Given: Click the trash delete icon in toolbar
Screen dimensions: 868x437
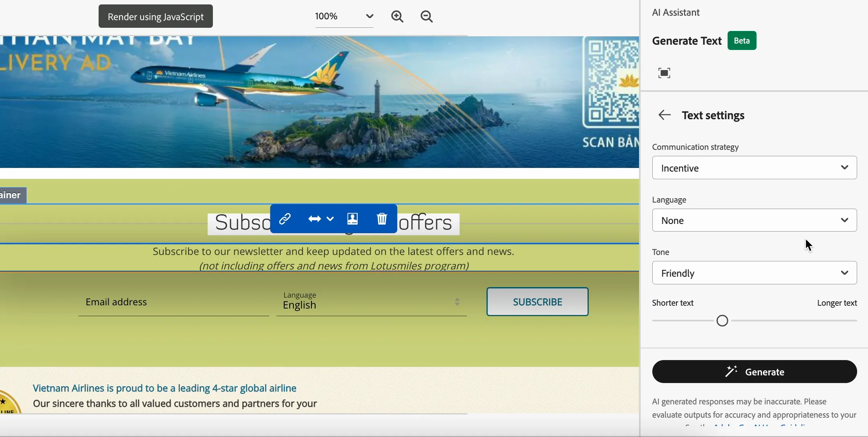Looking at the screenshot, I should pos(382,219).
